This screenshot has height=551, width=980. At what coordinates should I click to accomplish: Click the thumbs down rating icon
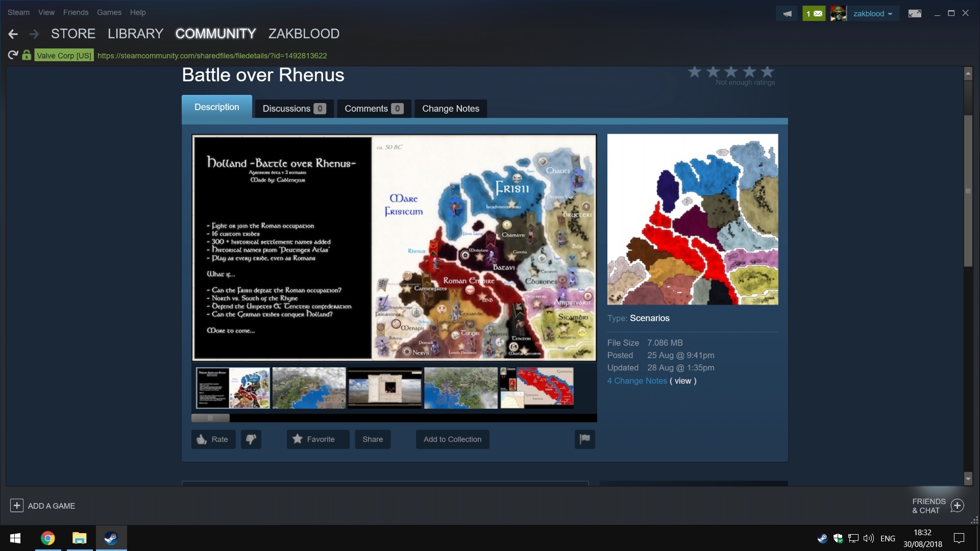point(251,439)
